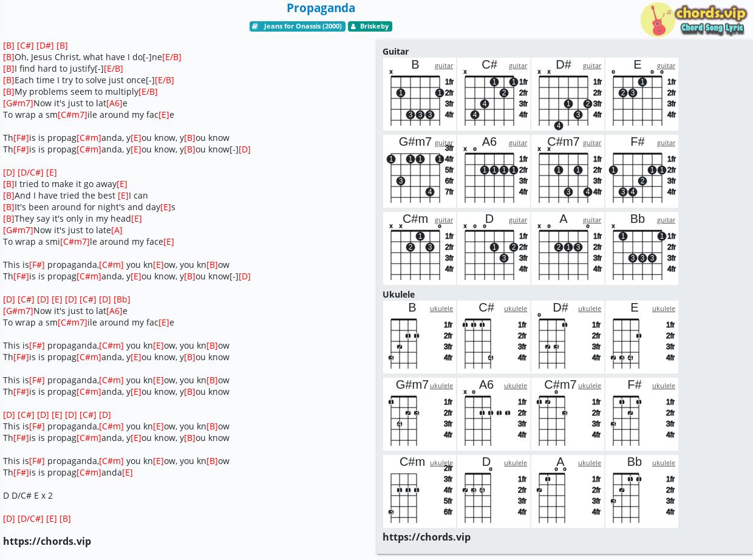Click the ukulele link next to chord C#
The image size is (753, 560).
(516, 309)
